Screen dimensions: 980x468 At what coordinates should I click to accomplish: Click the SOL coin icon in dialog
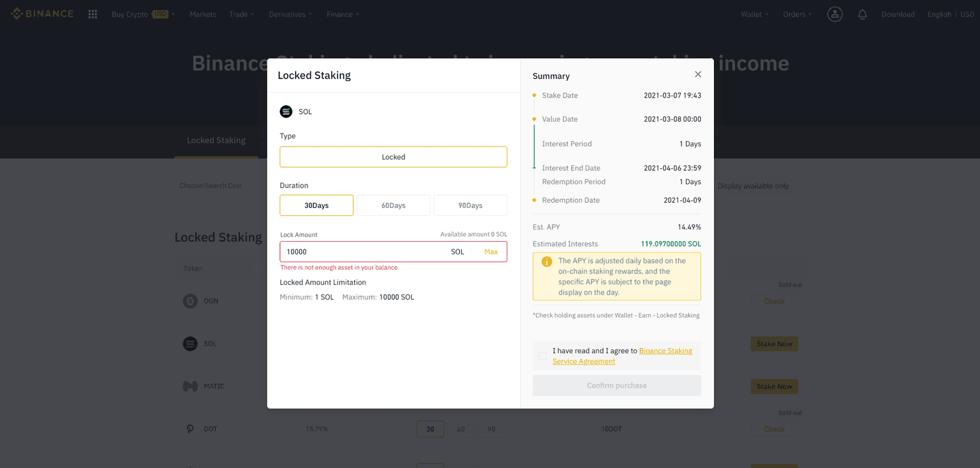point(286,112)
